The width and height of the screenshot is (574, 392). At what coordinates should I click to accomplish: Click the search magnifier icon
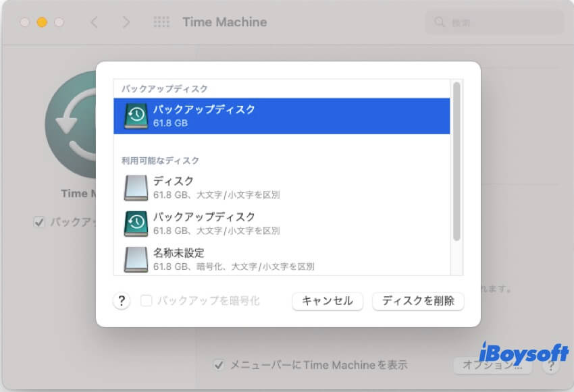tap(440, 22)
